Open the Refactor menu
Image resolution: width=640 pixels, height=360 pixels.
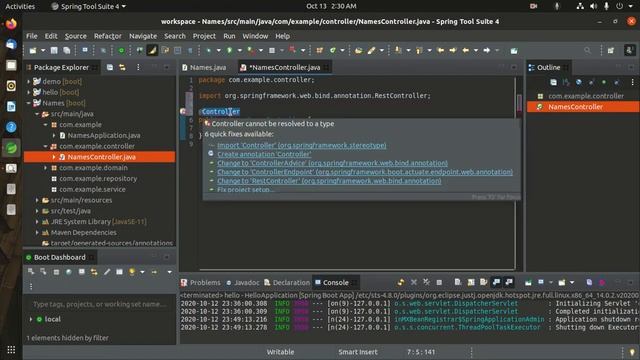[107, 36]
